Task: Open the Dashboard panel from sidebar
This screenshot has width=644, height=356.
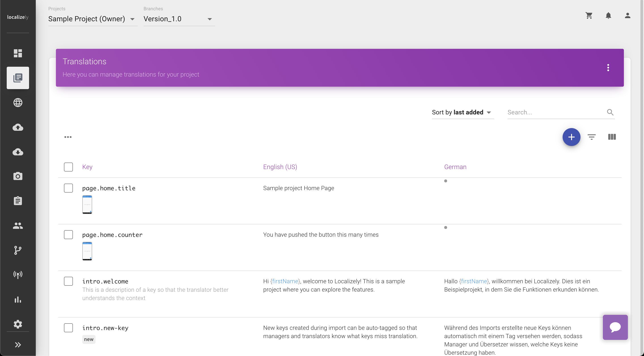Action: [x=18, y=53]
